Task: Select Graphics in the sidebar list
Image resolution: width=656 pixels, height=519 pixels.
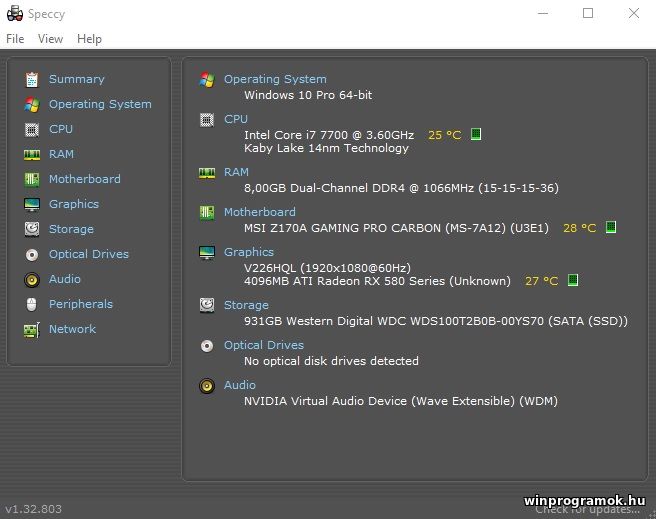Action: click(x=74, y=204)
